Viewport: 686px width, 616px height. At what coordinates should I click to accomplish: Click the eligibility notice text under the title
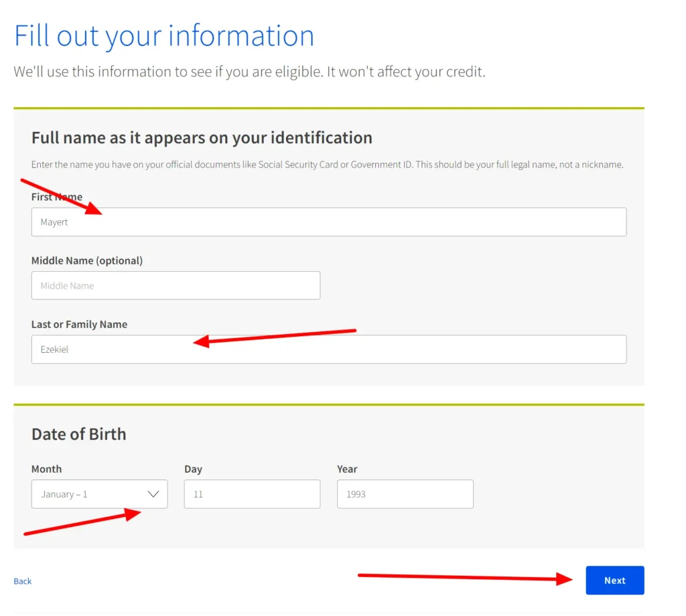tap(249, 72)
